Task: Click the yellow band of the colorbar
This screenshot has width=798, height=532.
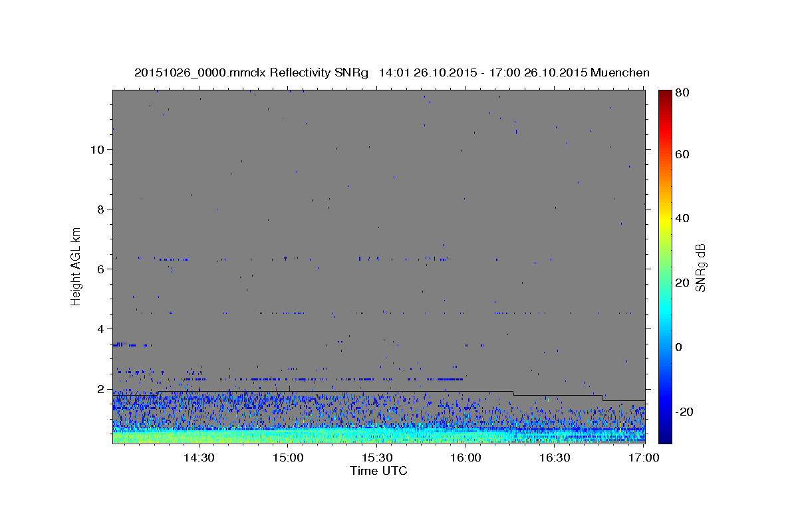Action: tap(665, 218)
